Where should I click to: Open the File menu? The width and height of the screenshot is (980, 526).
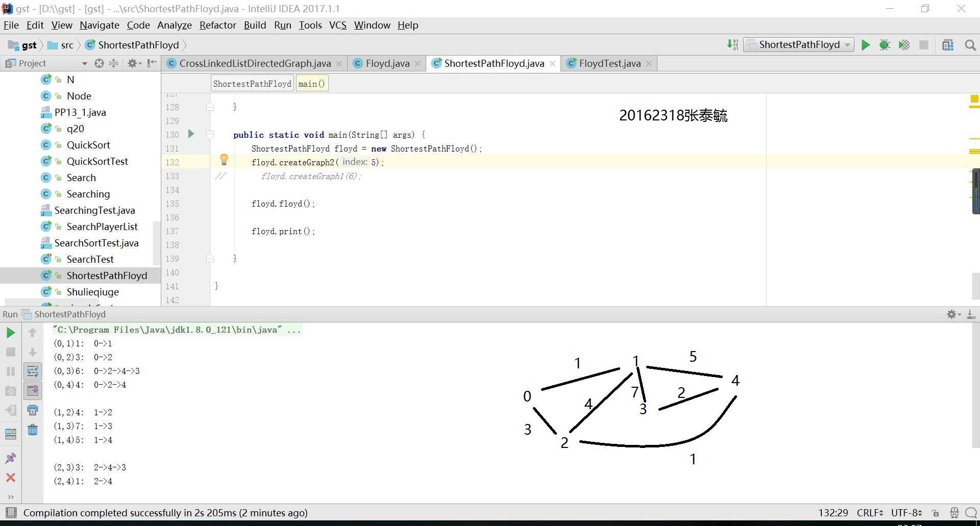pos(11,25)
